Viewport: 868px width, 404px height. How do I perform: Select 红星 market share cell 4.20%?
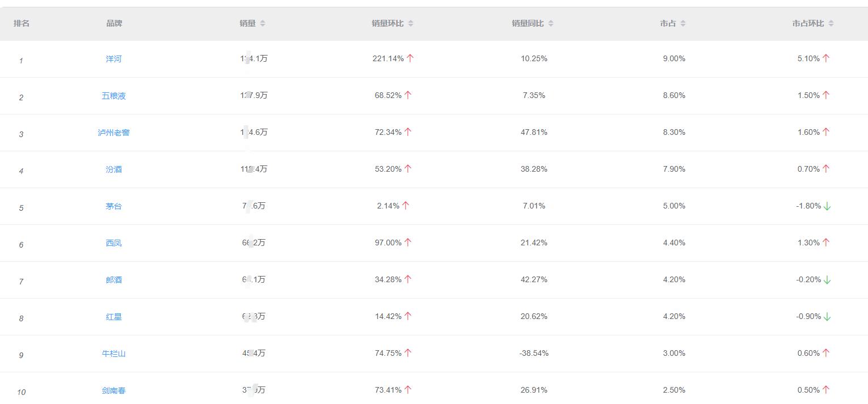[674, 316]
